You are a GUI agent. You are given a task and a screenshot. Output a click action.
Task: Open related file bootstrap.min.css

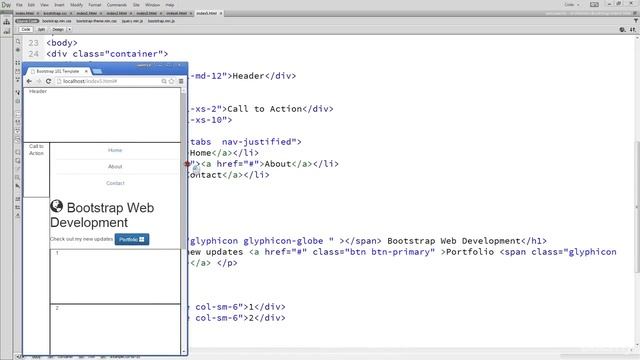[57, 21]
